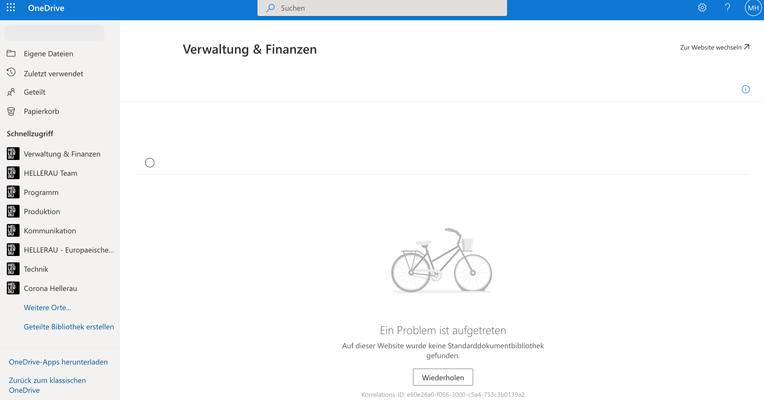The width and height of the screenshot is (764, 400).
Task: Click Geteilte Bibliothek erstellen link
Action: (x=69, y=327)
